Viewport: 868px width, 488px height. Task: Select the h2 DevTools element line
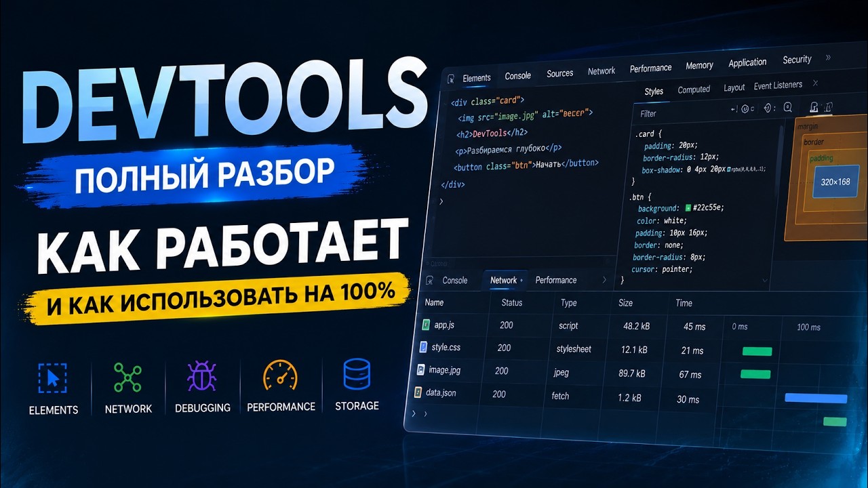492,134
